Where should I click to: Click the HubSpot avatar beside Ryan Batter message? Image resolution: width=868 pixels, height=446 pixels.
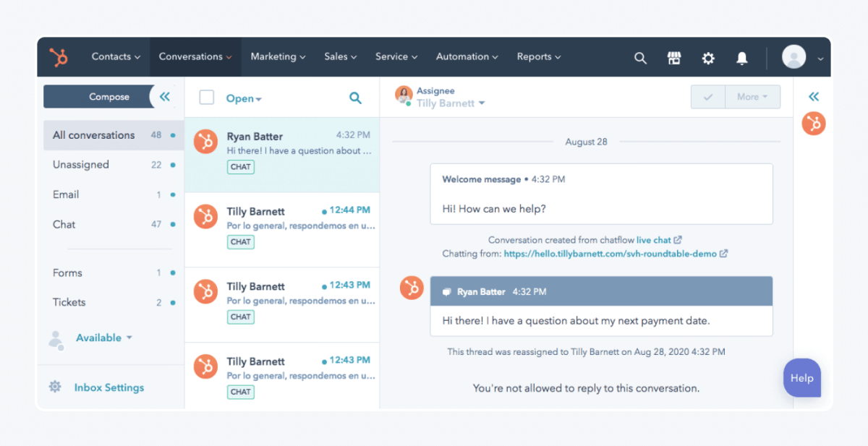[x=412, y=288]
